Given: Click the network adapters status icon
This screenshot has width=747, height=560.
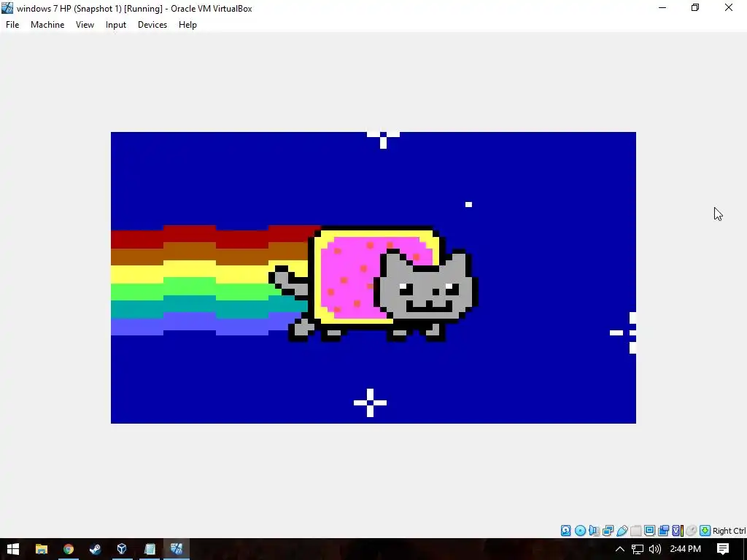Looking at the screenshot, I should pos(608,531).
